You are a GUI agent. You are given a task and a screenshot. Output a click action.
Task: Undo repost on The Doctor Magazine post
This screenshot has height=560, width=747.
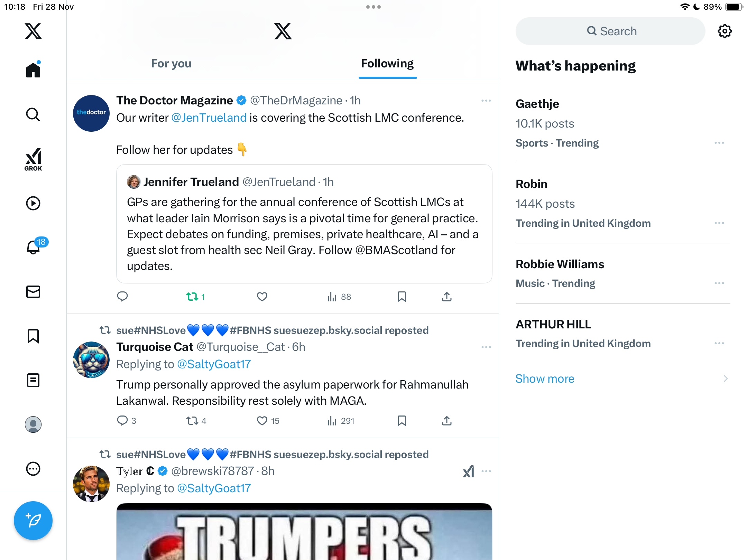pos(196,297)
